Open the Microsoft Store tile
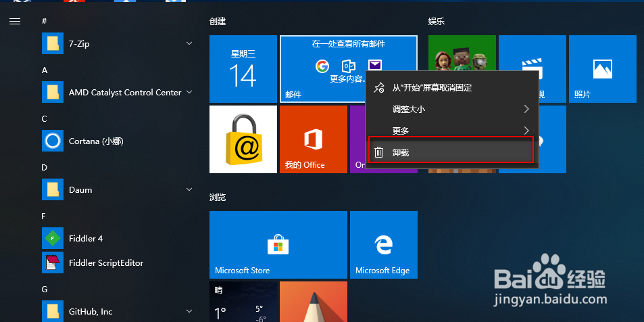The image size is (644, 322). 278,245
